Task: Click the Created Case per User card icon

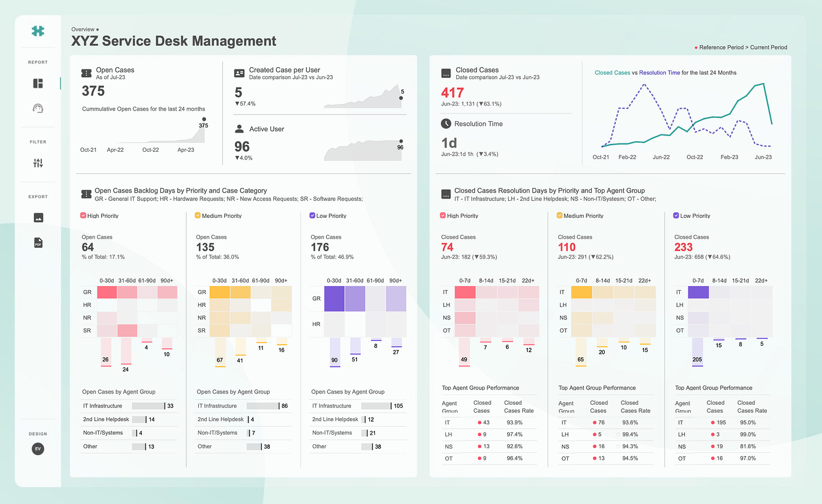Action: pyautogui.click(x=239, y=73)
